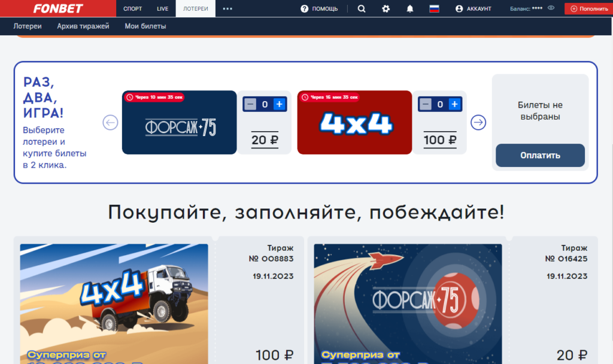Click draw number № 008883
Viewport: 613px width, 364px height.
point(271,259)
